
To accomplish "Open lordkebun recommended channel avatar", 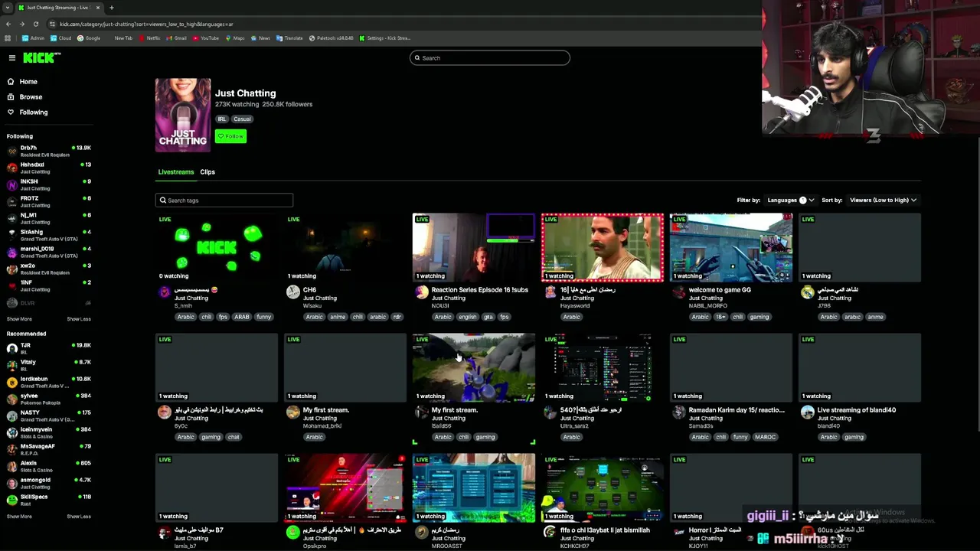I will click(11, 382).
